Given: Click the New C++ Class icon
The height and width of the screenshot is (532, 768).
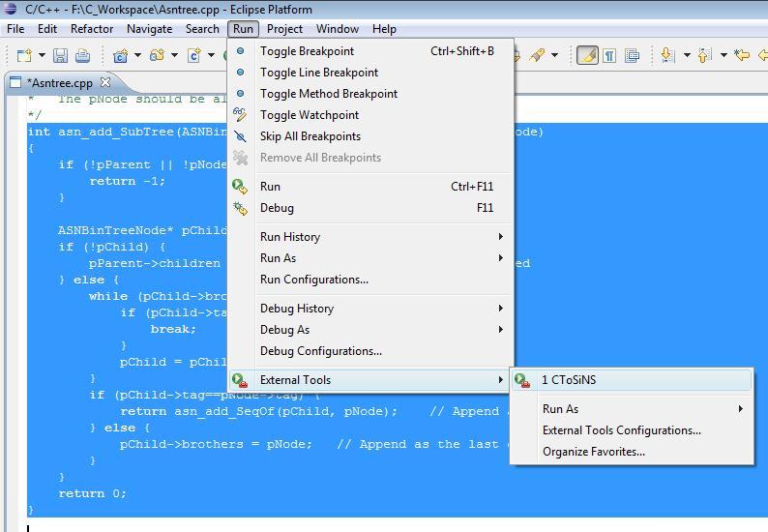Looking at the screenshot, I should (194, 55).
